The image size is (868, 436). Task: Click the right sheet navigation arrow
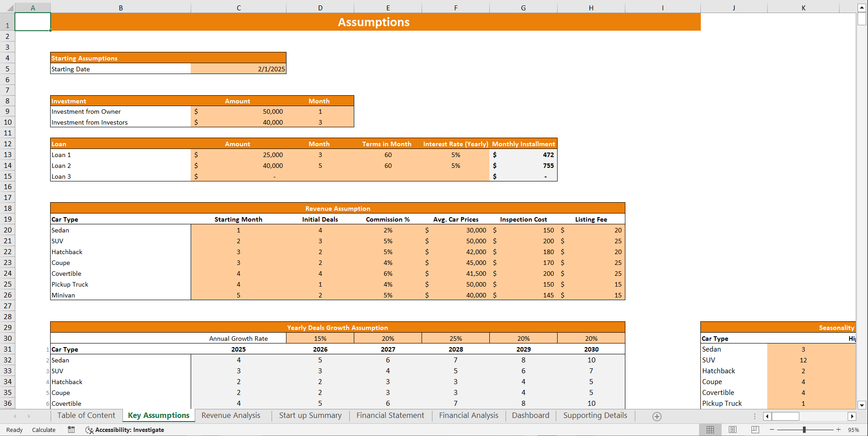[x=29, y=416]
